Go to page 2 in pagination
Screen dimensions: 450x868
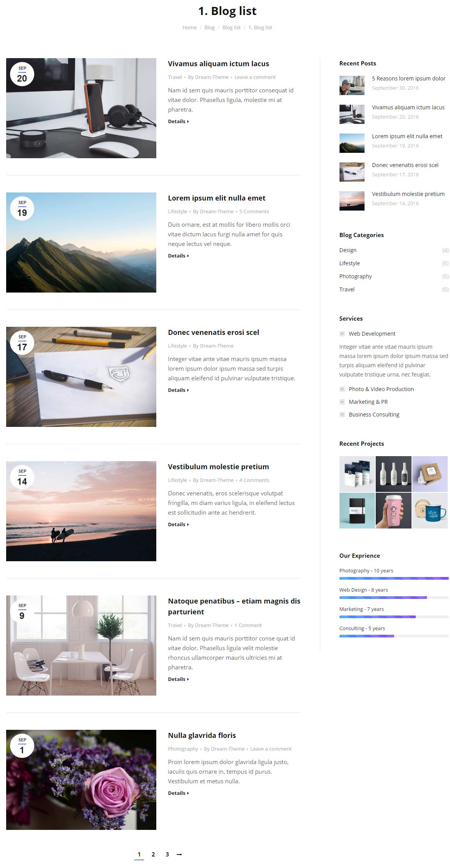[153, 854]
